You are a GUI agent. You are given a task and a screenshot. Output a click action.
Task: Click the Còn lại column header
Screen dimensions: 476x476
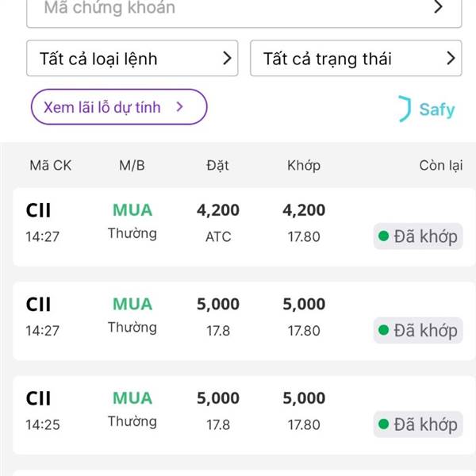coord(440,166)
